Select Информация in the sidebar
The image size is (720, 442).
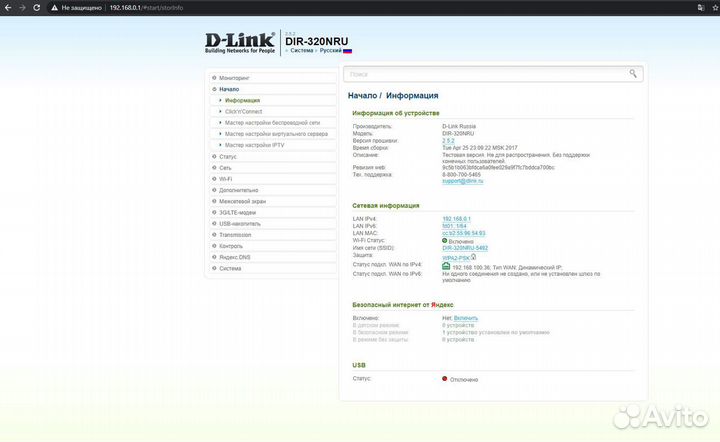[x=242, y=100]
